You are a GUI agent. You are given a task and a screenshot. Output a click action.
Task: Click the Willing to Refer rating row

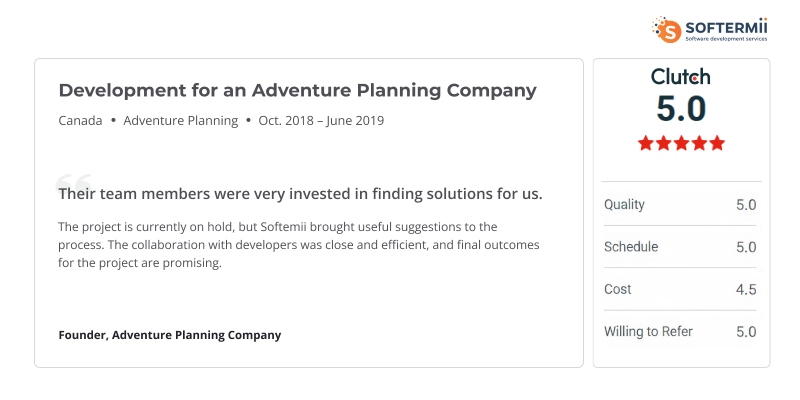(680, 332)
